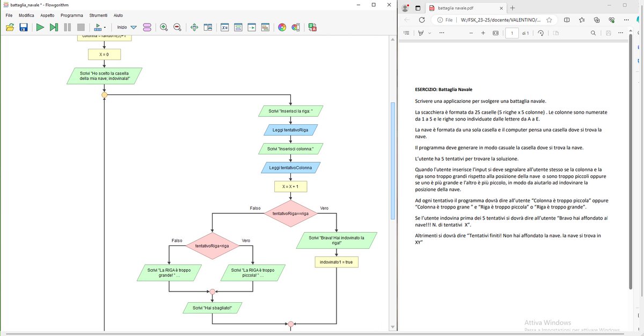Click the PDF fit to width icon

[495, 33]
